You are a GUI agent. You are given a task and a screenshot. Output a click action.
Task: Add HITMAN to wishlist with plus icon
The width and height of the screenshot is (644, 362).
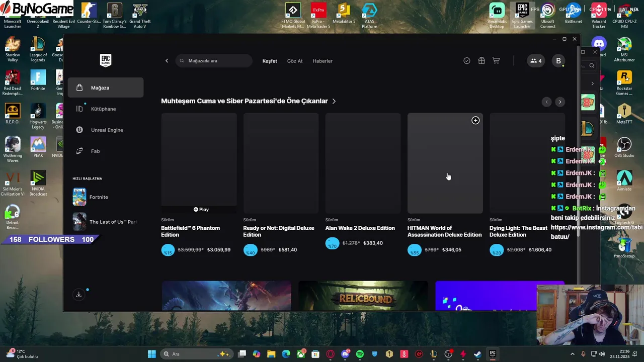pos(475,120)
